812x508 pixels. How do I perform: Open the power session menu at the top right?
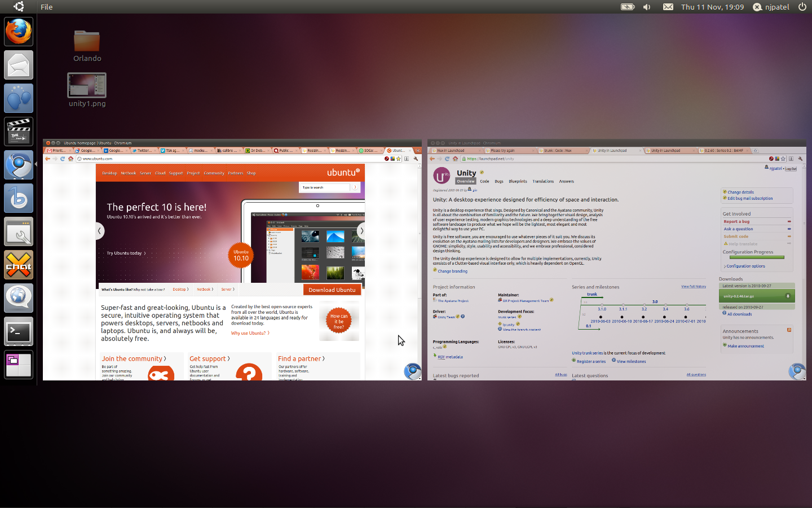[x=802, y=7]
